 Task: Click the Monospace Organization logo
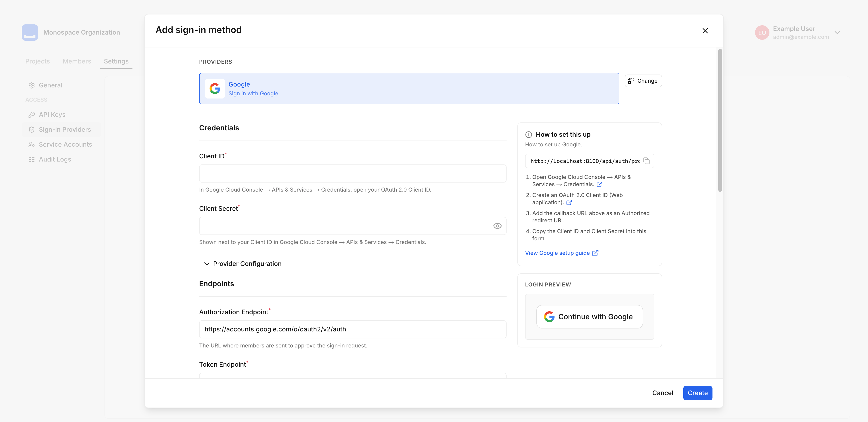[30, 33]
